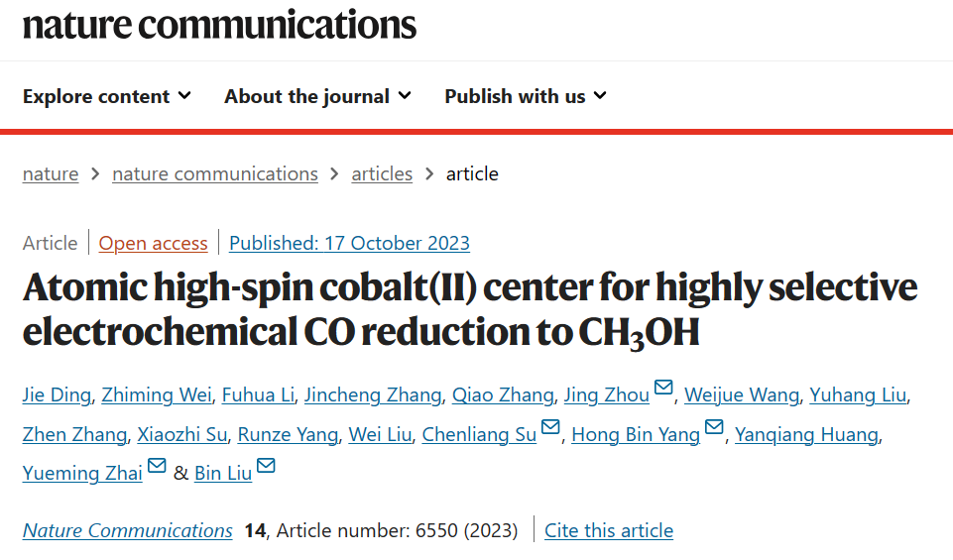Expand the Publish with us menu
Screen dimensions: 953x560
[x=526, y=96]
